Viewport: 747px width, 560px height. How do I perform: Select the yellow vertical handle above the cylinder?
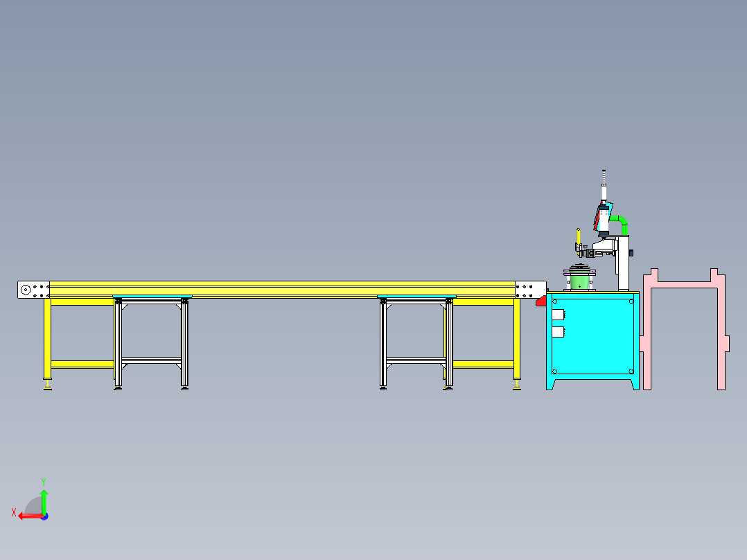(579, 238)
